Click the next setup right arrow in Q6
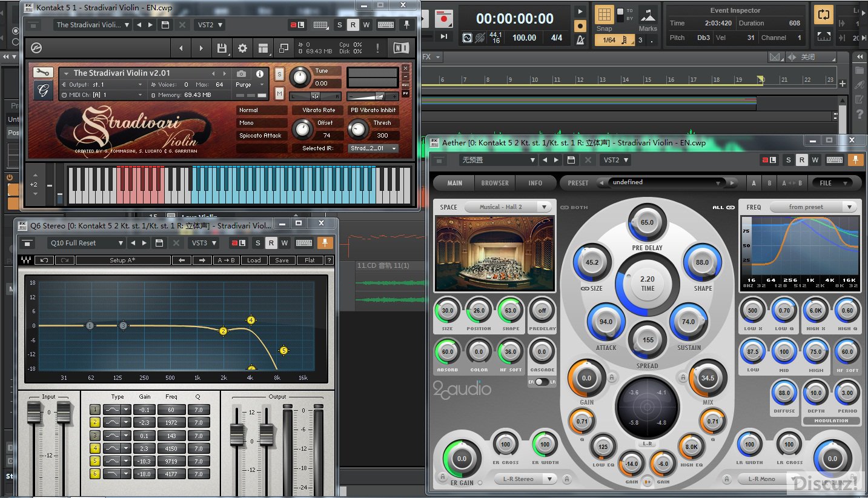The image size is (868, 498). point(202,261)
